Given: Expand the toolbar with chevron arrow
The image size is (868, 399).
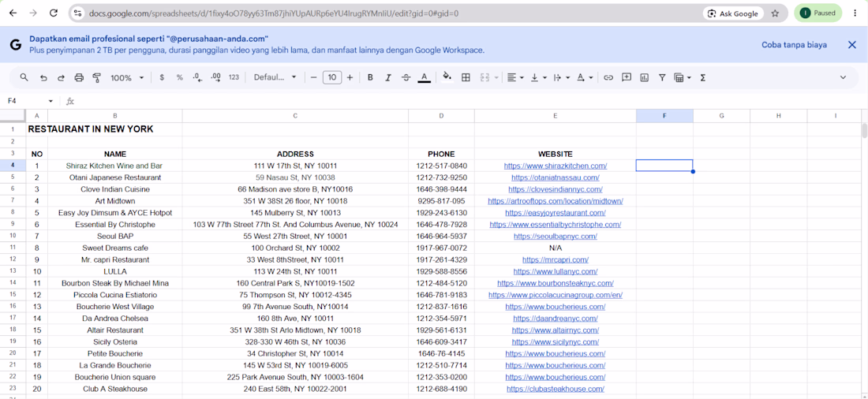Looking at the screenshot, I should tap(843, 77).
